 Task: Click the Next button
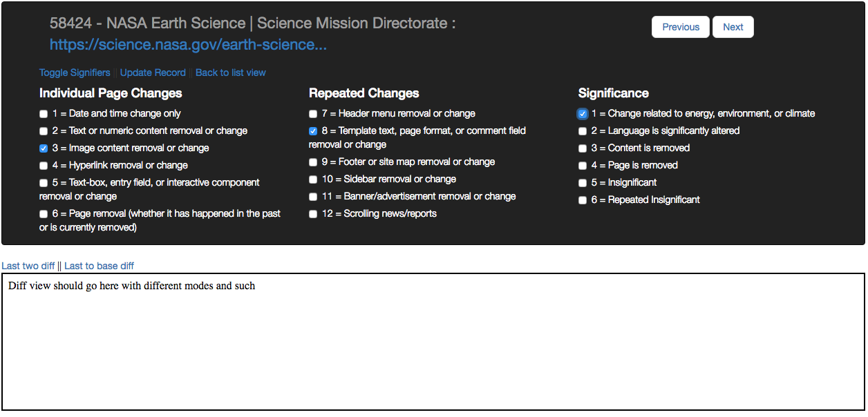tap(733, 27)
